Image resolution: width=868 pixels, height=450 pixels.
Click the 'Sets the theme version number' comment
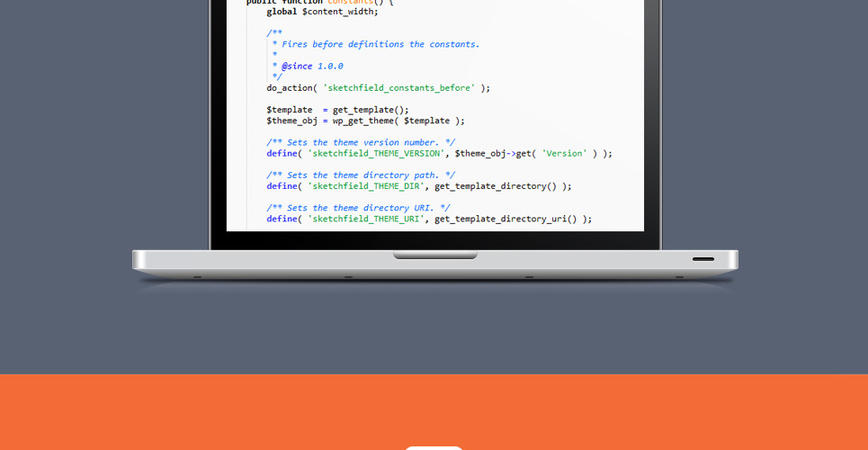point(361,142)
